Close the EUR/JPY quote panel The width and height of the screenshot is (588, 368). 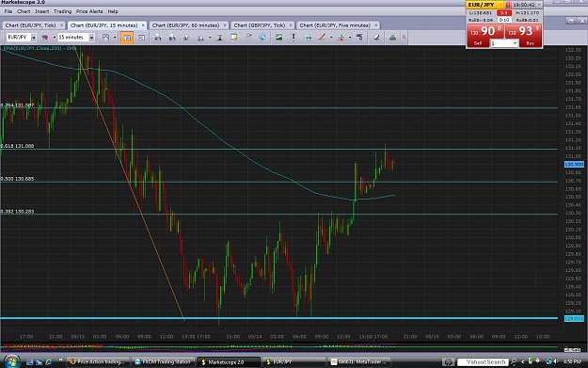pyautogui.click(x=539, y=5)
